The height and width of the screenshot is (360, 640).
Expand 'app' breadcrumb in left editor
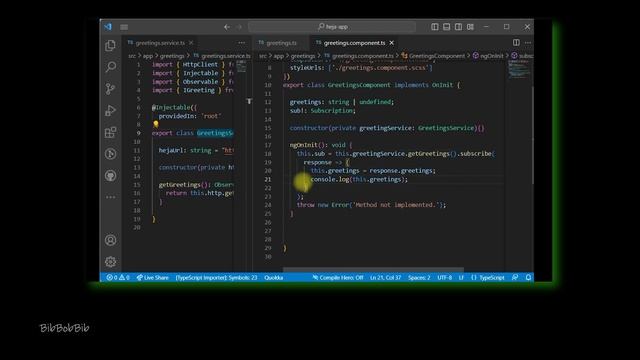click(148, 56)
